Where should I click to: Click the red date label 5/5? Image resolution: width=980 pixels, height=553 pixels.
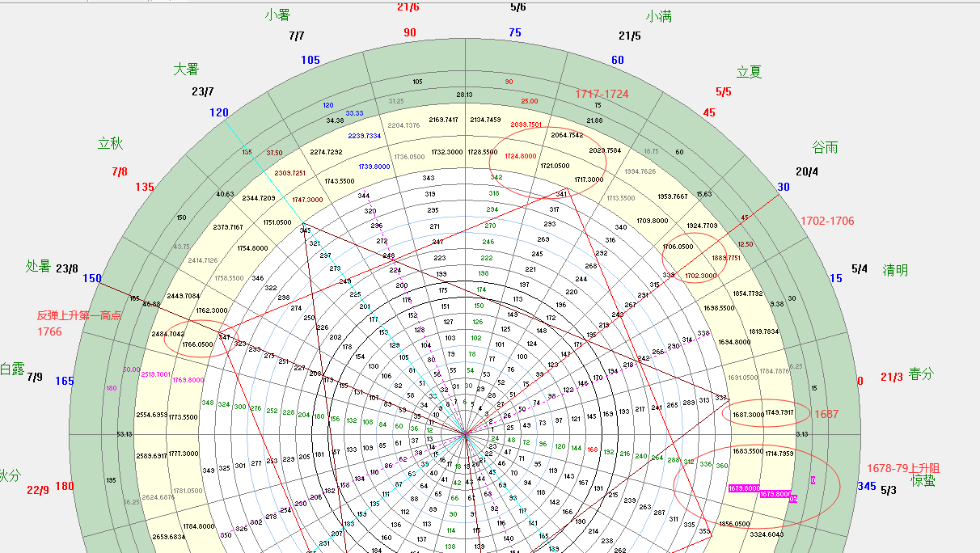pos(724,92)
